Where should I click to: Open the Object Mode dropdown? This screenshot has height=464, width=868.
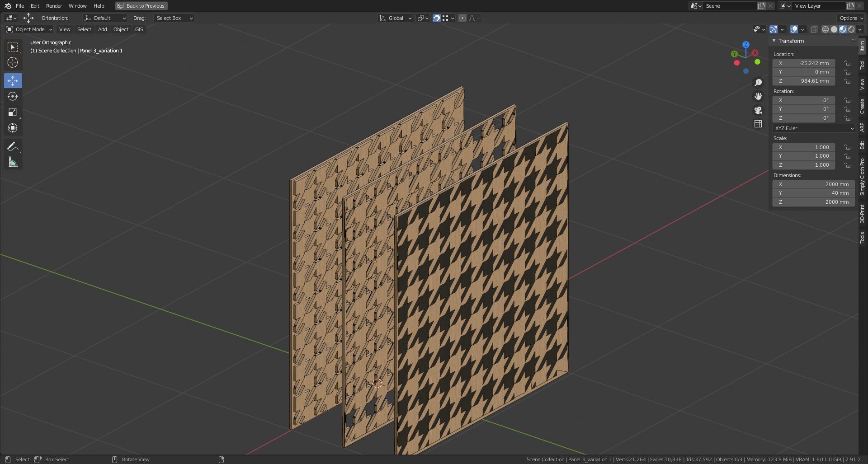(x=29, y=29)
